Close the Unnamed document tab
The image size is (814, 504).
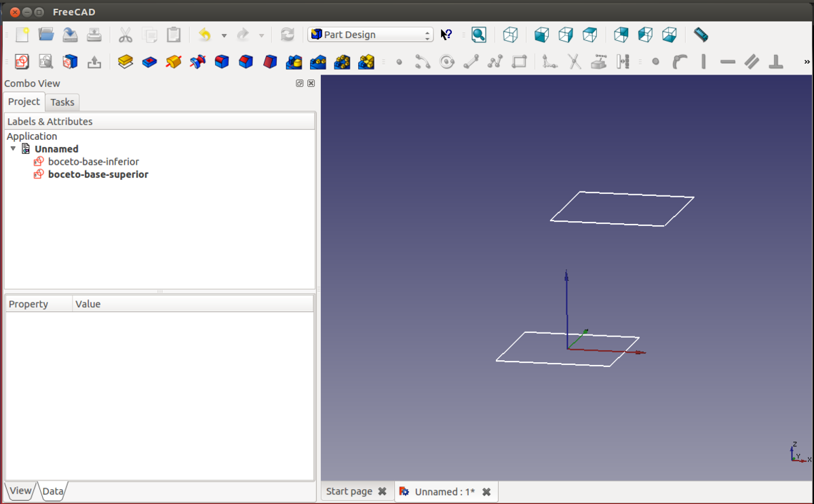pos(486,492)
